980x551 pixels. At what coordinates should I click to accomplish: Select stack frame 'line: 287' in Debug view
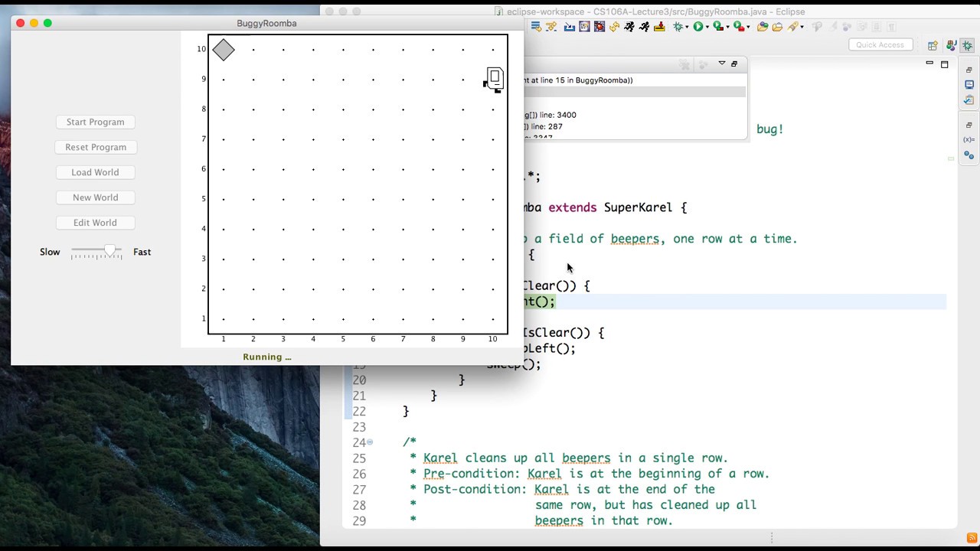tap(544, 126)
